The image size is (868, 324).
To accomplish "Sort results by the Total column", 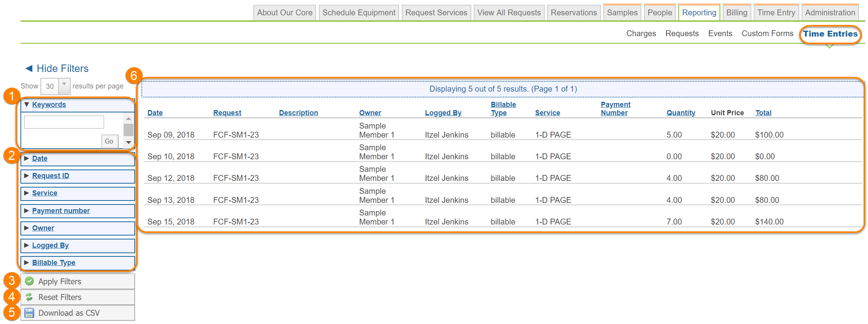I will tap(763, 113).
